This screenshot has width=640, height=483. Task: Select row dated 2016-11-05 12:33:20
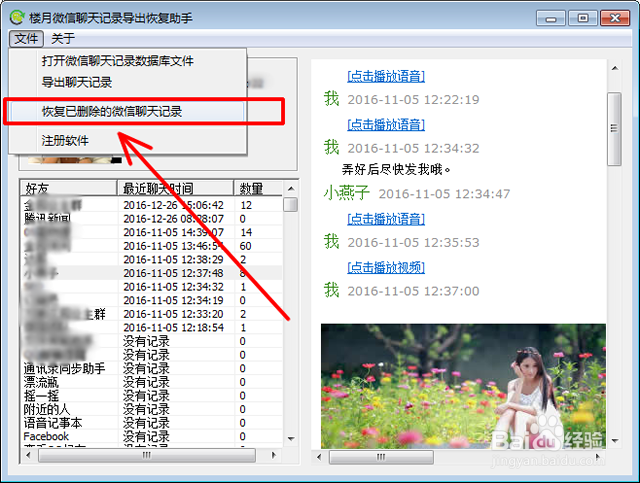click(x=151, y=314)
